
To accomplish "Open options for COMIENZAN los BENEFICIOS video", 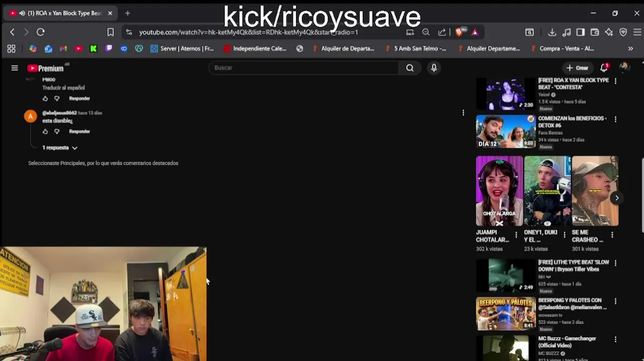I will tap(615, 119).
